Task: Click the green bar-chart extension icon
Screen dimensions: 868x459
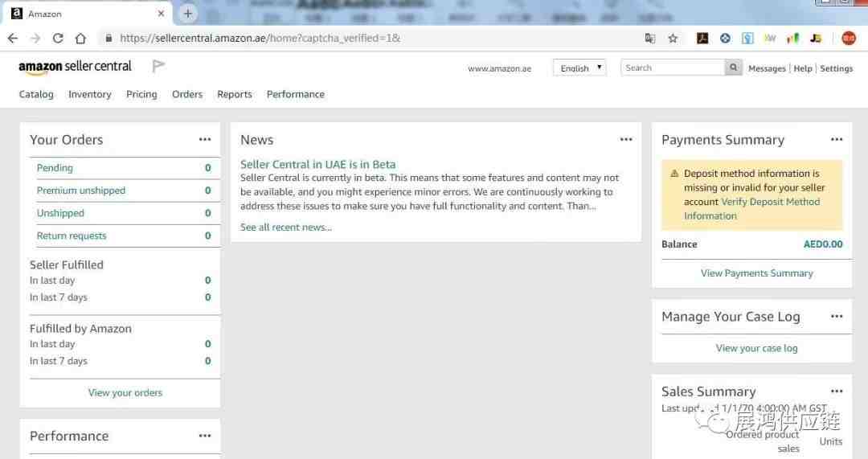Action: pyautogui.click(x=792, y=39)
